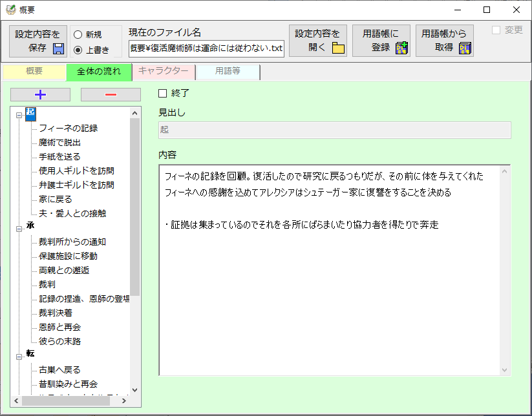Viewport: 532px width, 416px height.
Task: Click the blue plus add-node button
Action: pos(40,94)
